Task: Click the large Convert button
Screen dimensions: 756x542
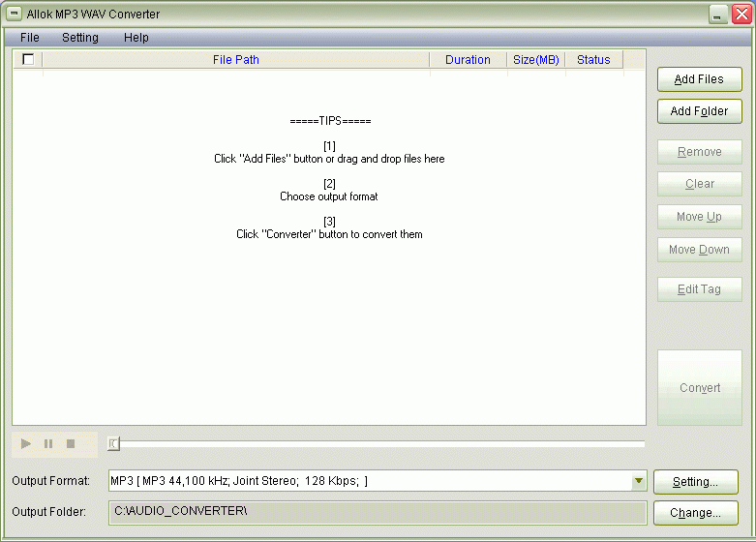Action: click(699, 388)
